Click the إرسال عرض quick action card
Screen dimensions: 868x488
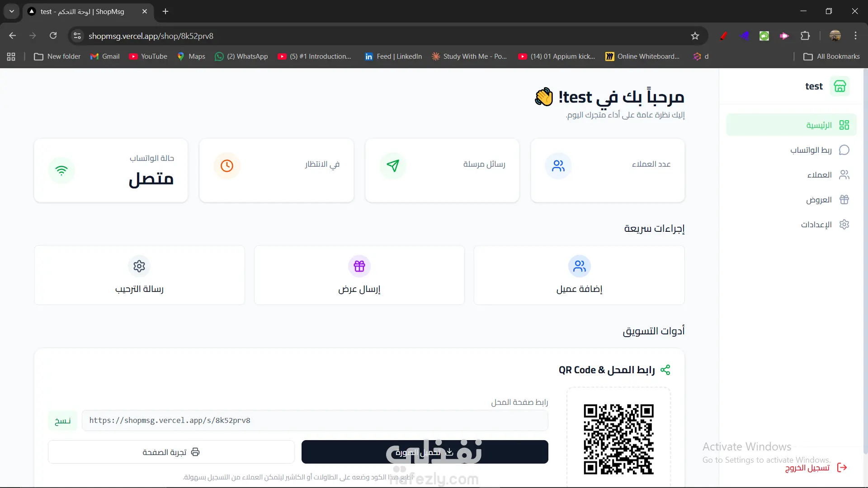pyautogui.click(x=359, y=275)
